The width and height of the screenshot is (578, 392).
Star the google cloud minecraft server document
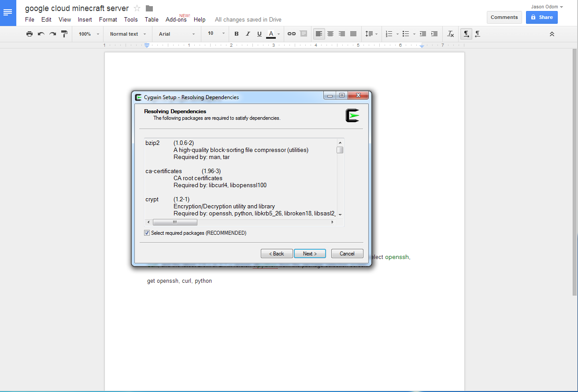point(137,8)
